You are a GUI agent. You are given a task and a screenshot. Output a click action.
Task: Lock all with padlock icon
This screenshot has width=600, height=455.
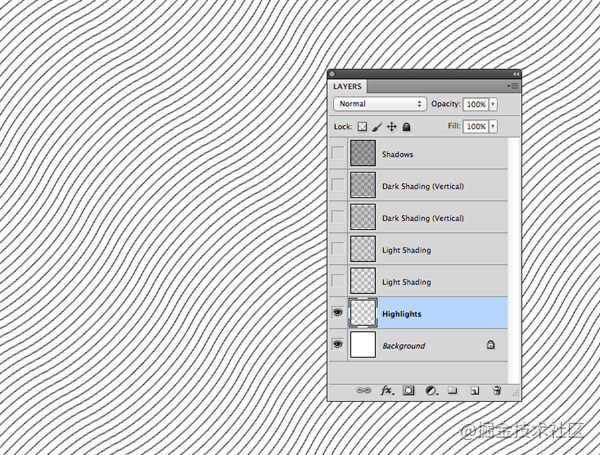tap(406, 127)
